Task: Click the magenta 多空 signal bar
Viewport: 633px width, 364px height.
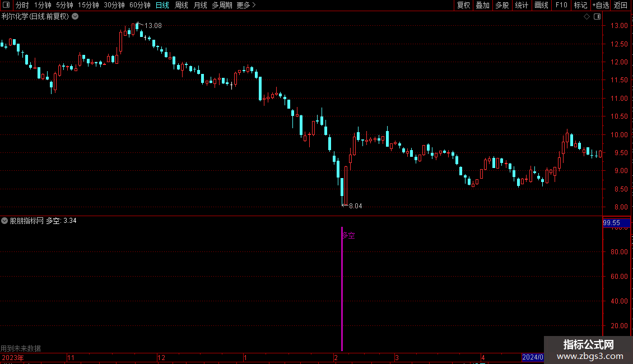Action: (342, 289)
